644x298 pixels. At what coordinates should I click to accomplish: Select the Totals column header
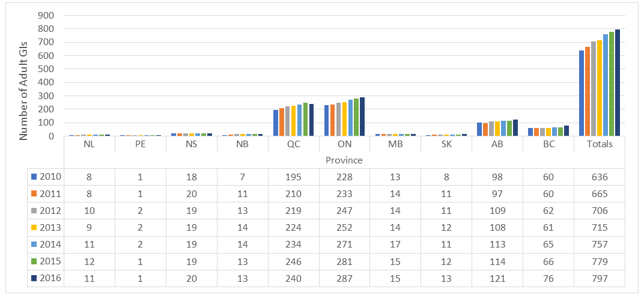coord(600,144)
